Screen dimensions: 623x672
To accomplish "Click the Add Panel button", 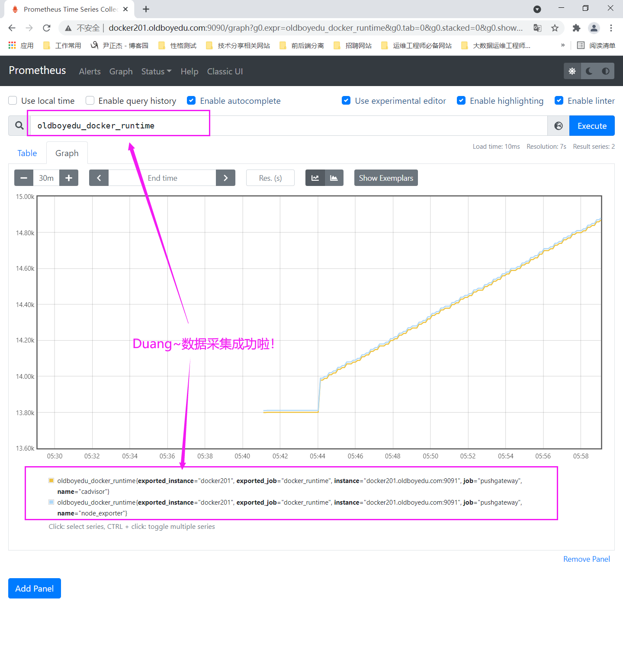I will 35,588.
